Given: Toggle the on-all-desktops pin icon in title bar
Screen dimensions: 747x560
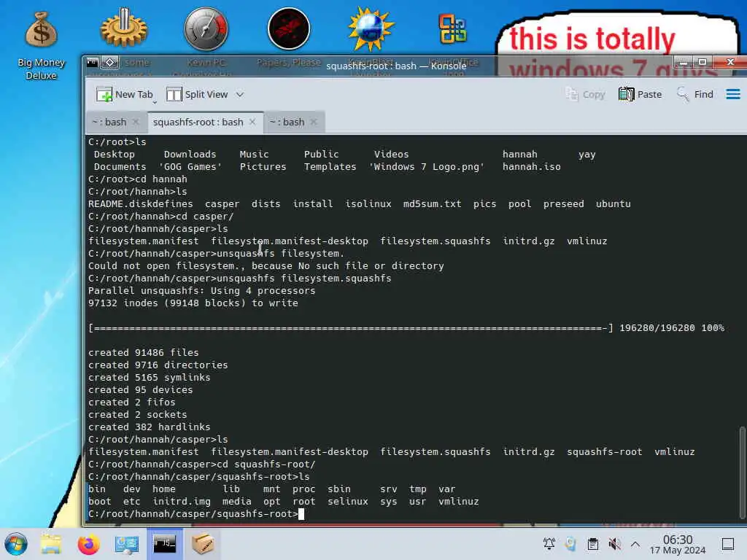Looking at the screenshot, I should [109, 63].
